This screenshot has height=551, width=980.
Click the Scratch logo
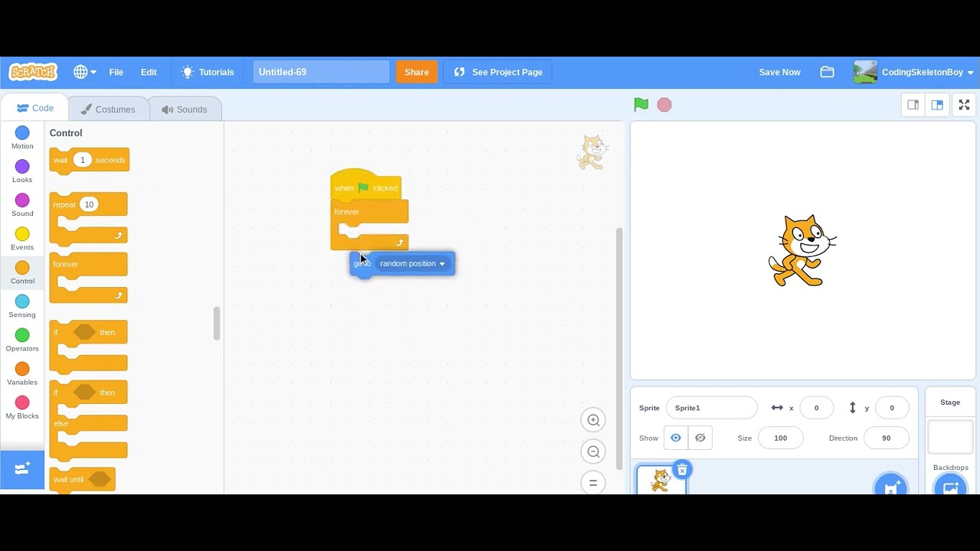(x=33, y=72)
